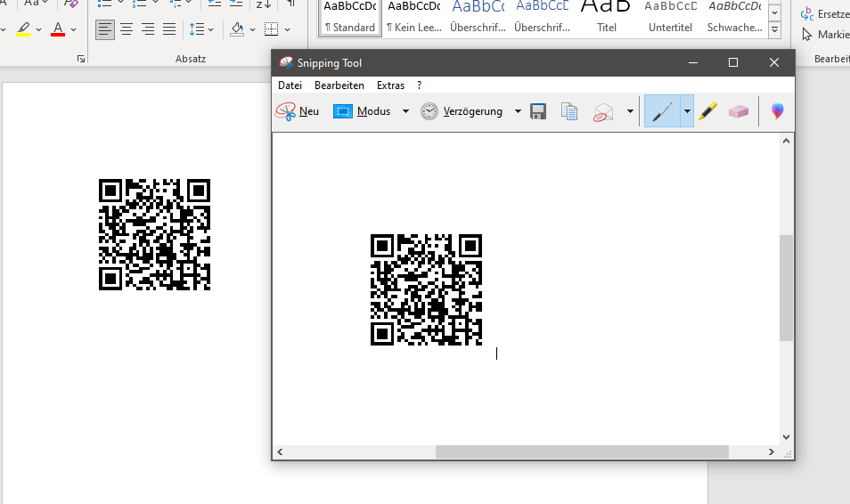Click the sort A-Z icon in Word

(264, 4)
